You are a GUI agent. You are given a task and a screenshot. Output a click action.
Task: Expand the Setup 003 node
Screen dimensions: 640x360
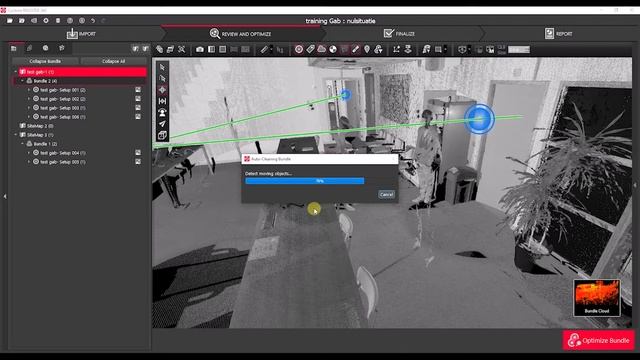click(29, 108)
